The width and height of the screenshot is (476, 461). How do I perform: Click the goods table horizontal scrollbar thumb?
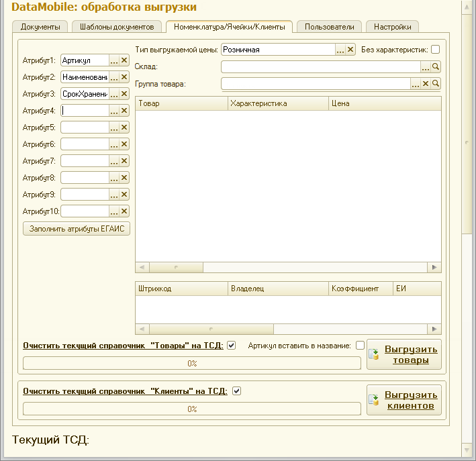click(176, 267)
